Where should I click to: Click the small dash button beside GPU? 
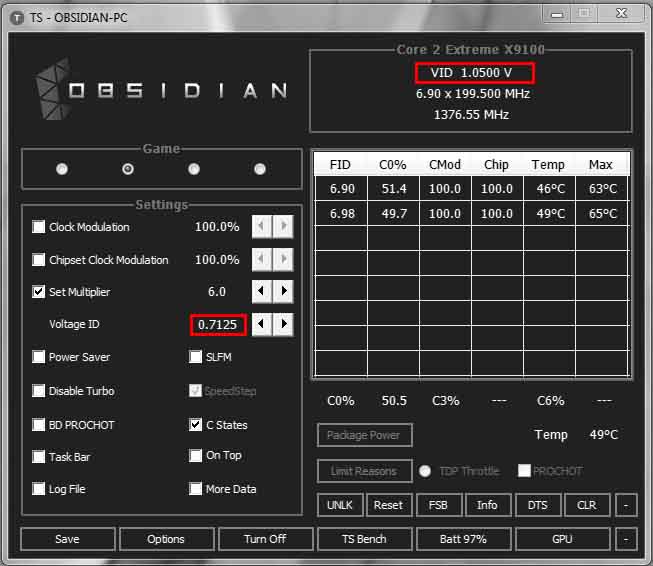click(x=626, y=539)
